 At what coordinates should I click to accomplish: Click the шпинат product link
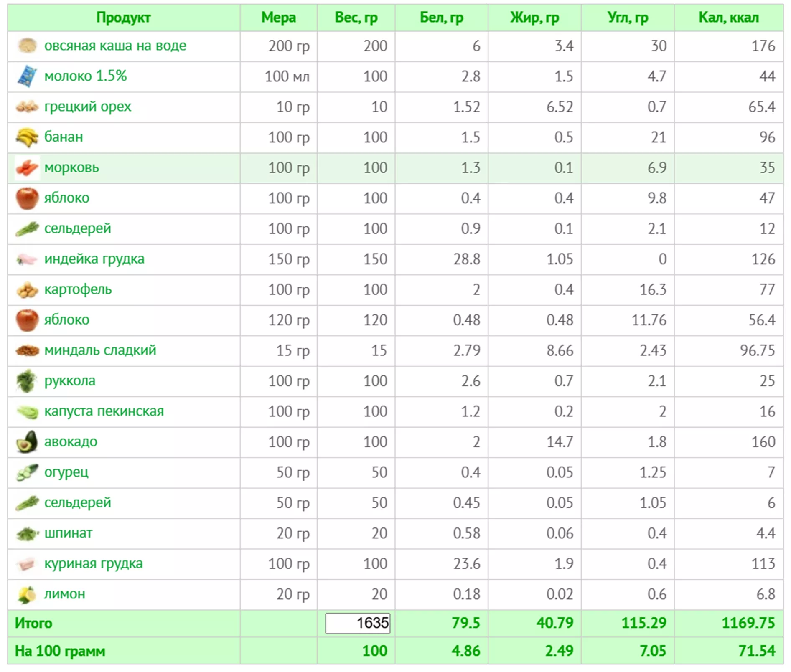tap(68, 533)
